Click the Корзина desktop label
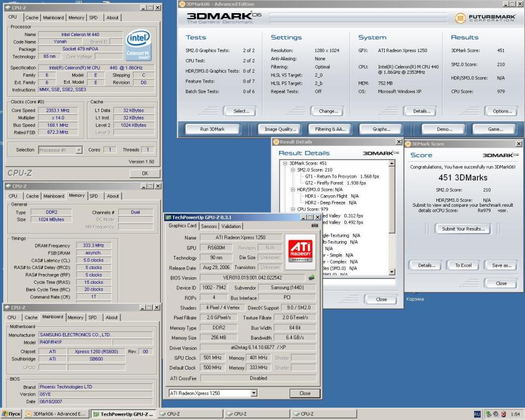This screenshot has width=525, height=420. click(415, 299)
